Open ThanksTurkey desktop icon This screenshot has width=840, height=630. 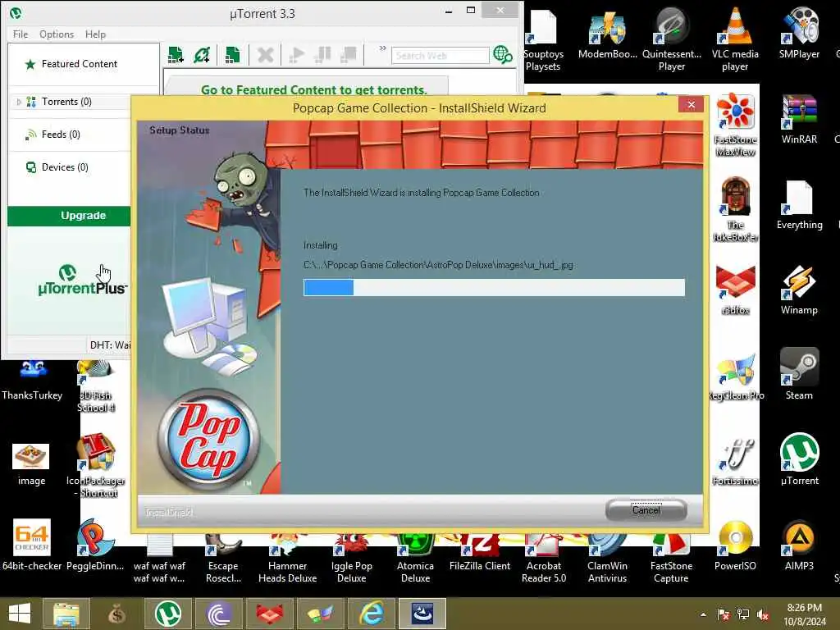tap(32, 381)
